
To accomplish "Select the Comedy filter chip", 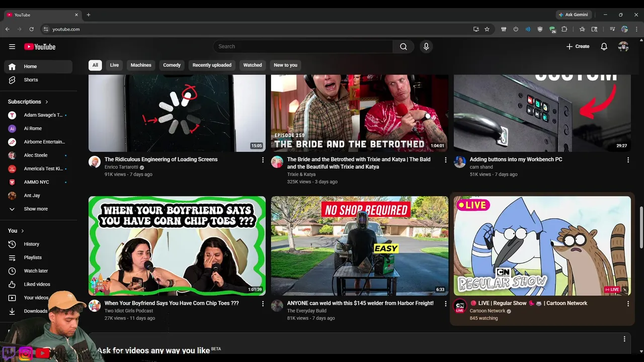I will point(172,65).
